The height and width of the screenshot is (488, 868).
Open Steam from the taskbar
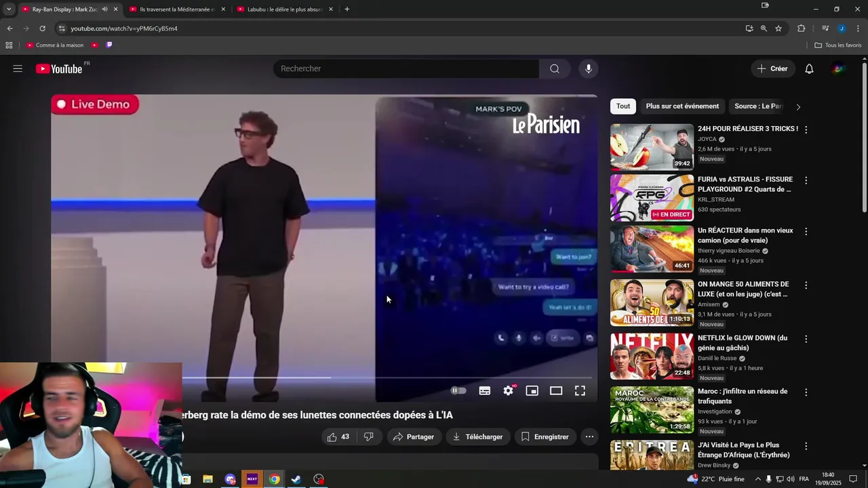pyautogui.click(x=296, y=479)
